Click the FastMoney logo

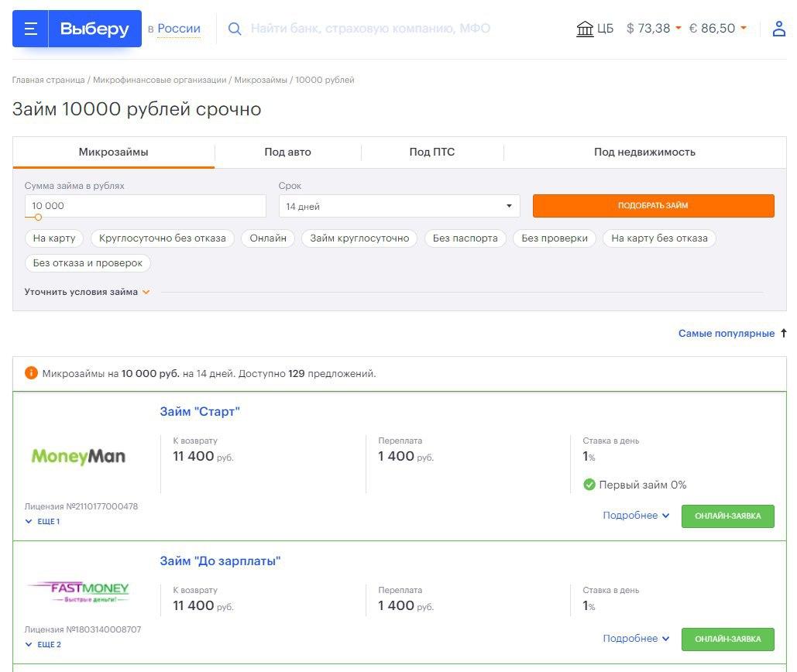pos(78,592)
